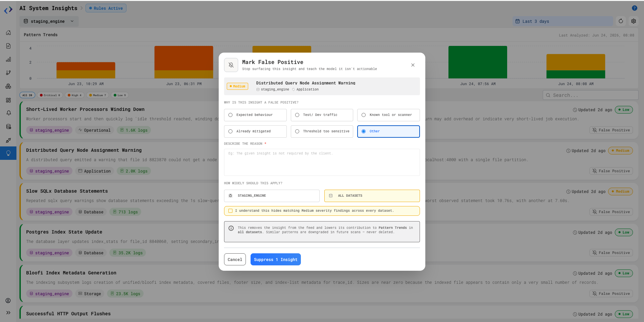
Task: Click the help question mark icon
Action: pos(635,8)
